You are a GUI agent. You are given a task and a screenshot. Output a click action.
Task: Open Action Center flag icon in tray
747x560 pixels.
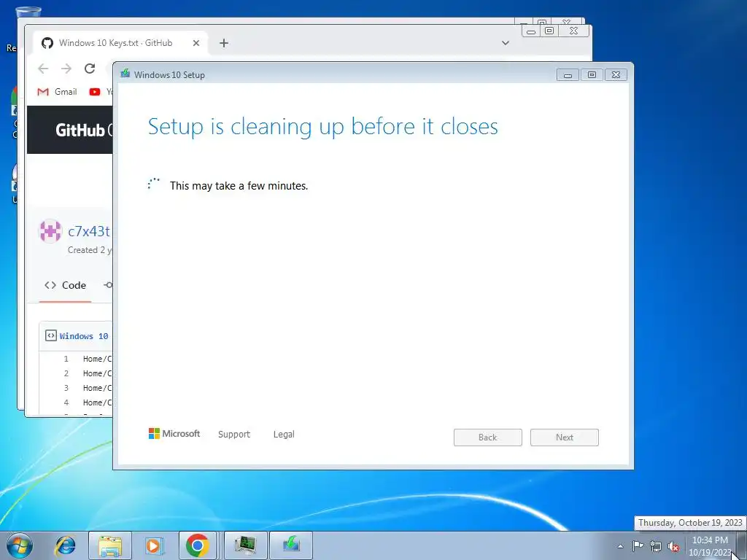[x=638, y=546]
